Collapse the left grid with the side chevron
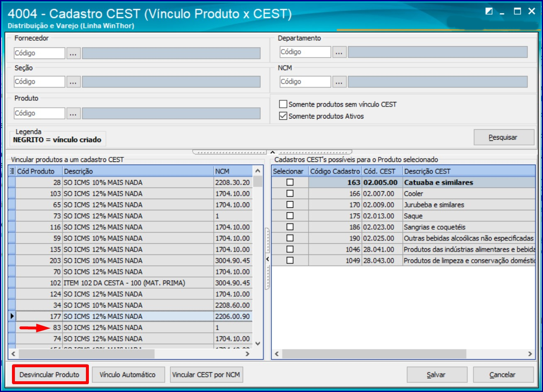The height and width of the screenshot is (392, 543). coord(267,259)
